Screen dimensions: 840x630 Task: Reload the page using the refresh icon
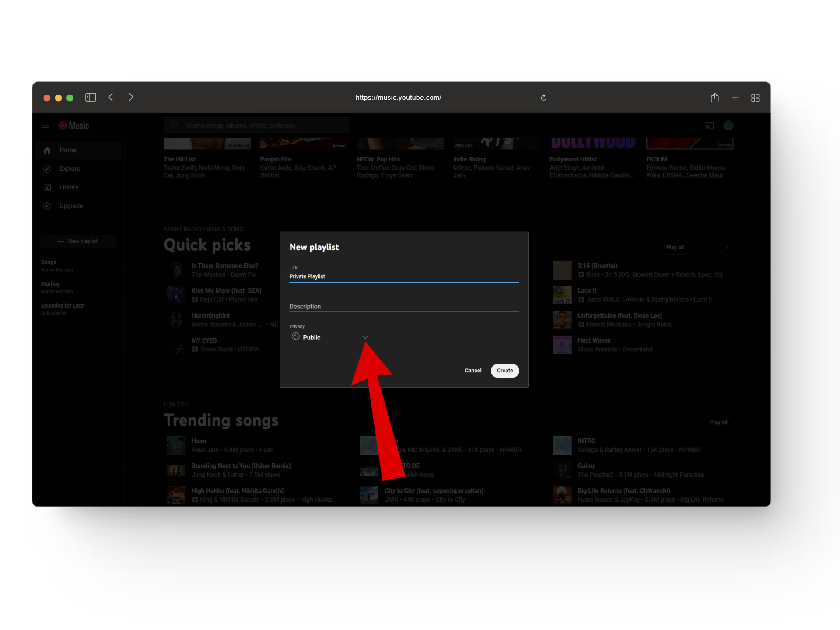(x=543, y=98)
